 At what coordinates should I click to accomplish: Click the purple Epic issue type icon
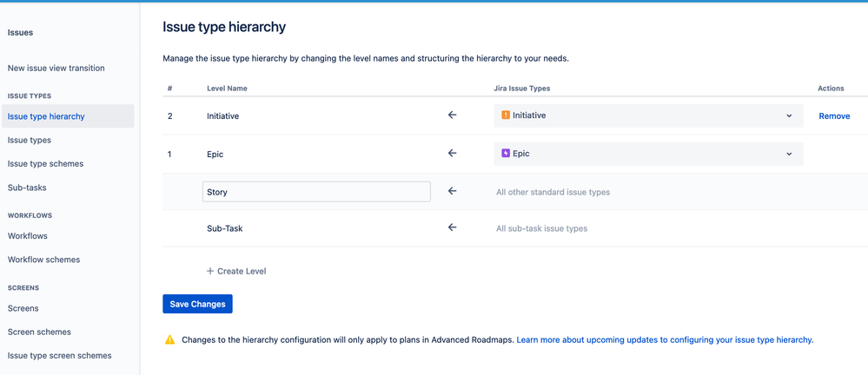click(x=506, y=154)
